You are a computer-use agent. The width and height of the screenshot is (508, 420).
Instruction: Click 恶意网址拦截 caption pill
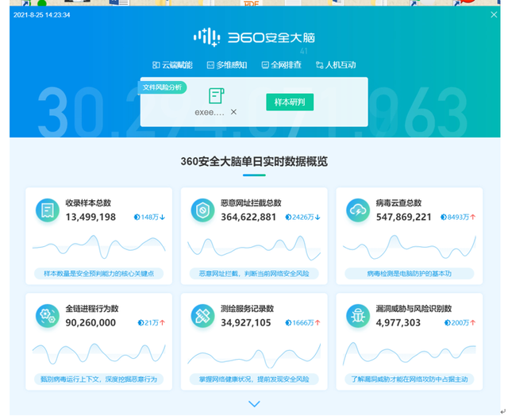(x=254, y=274)
